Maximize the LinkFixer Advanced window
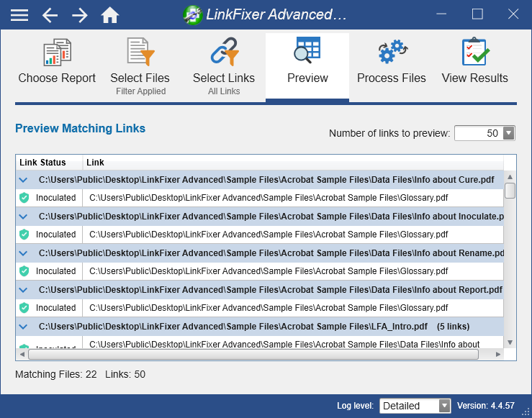Image resolution: width=532 pixels, height=418 pixels. (x=477, y=14)
